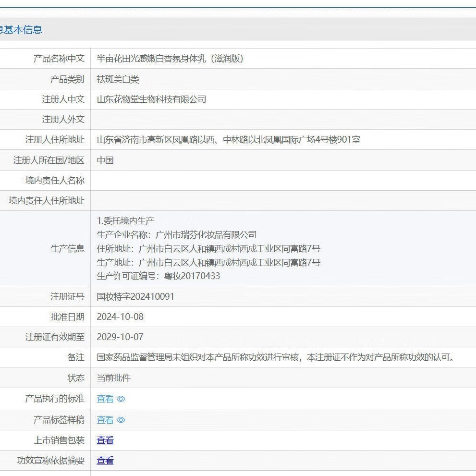Select the 祛斑美白类 product category value
The image size is (476, 476).
(x=118, y=79)
